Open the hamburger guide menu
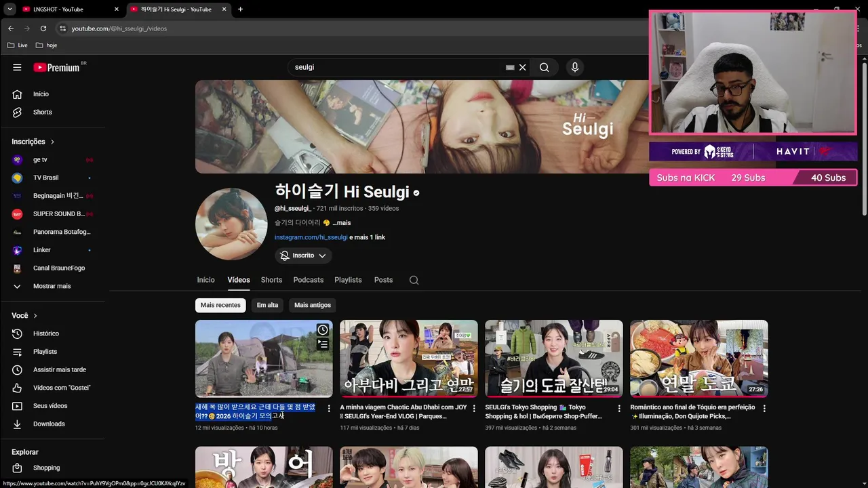The image size is (868, 488). tap(17, 67)
